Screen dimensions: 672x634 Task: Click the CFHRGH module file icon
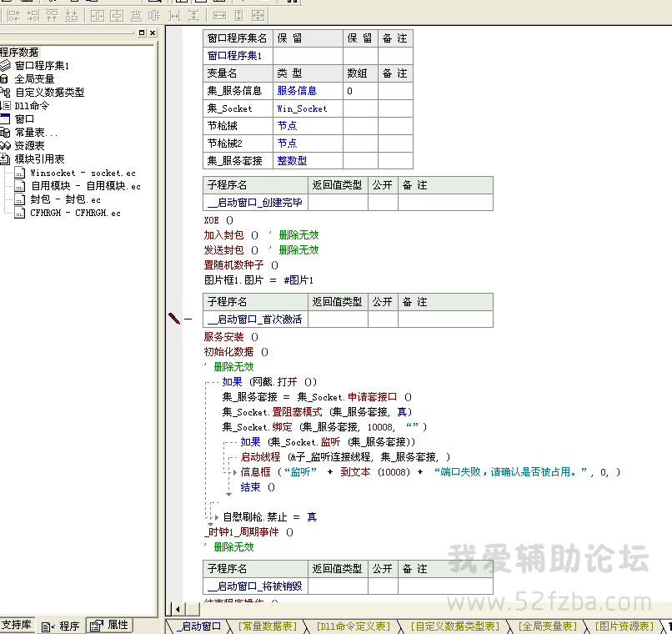click(x=20, y=213)
